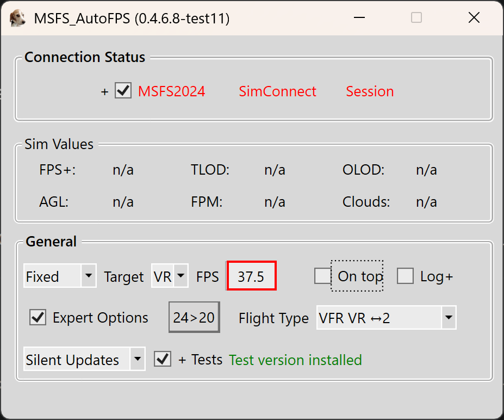Click the FPS+: label in Sim Values
This screenshot has width=504, height=420.
pos(58,170)
